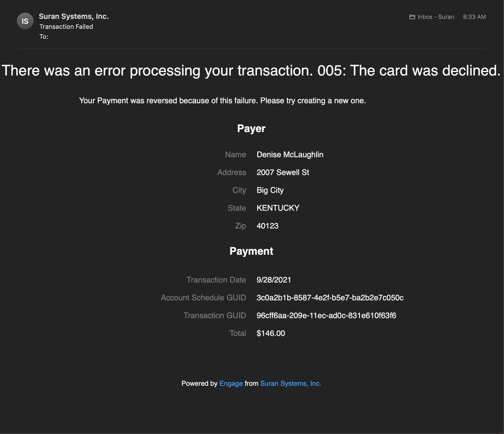Click the address 2007 Sewell St
The image size is (504, 434).
[283, 172]
